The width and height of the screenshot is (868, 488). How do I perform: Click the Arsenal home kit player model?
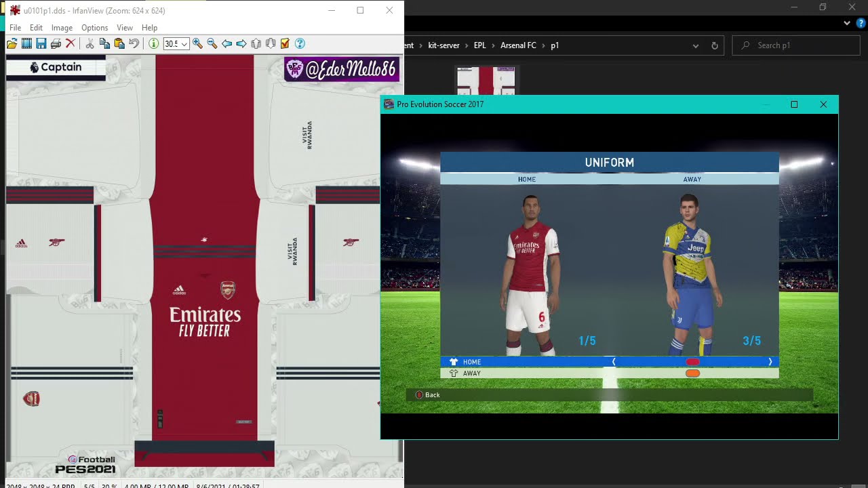coord(532,274)
